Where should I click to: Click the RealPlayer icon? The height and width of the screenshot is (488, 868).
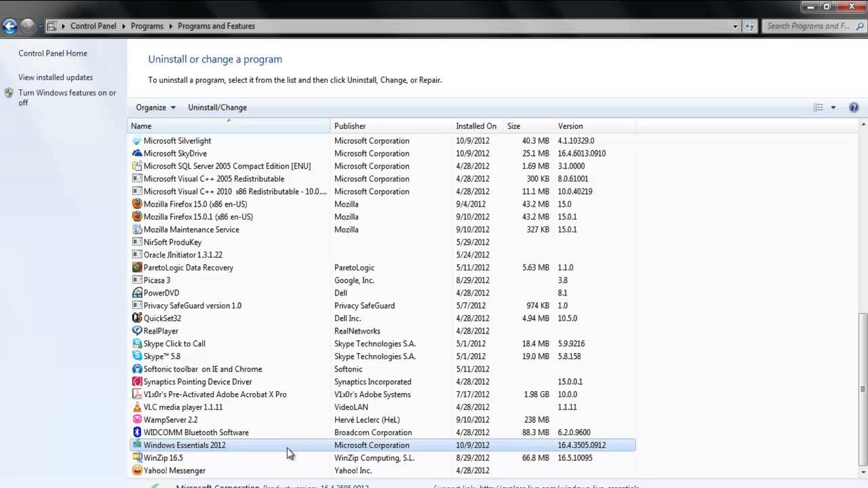pos(137,331)
